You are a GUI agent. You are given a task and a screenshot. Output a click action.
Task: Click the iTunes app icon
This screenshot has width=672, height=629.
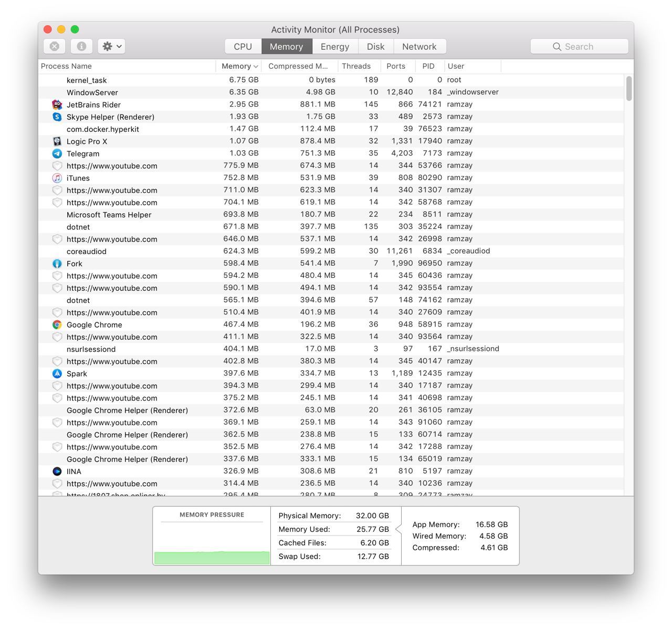pyautogui.click(x=57, y=178)
